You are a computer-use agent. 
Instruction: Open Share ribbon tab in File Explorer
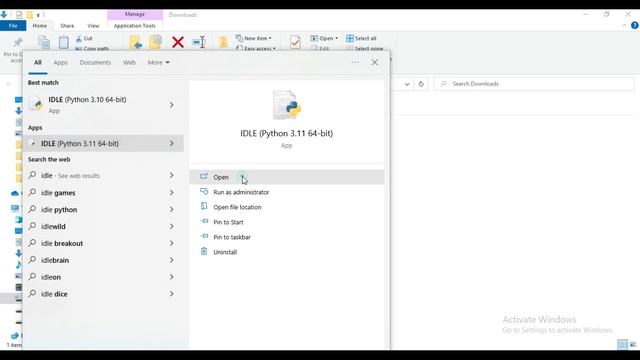tap(67, 26)
